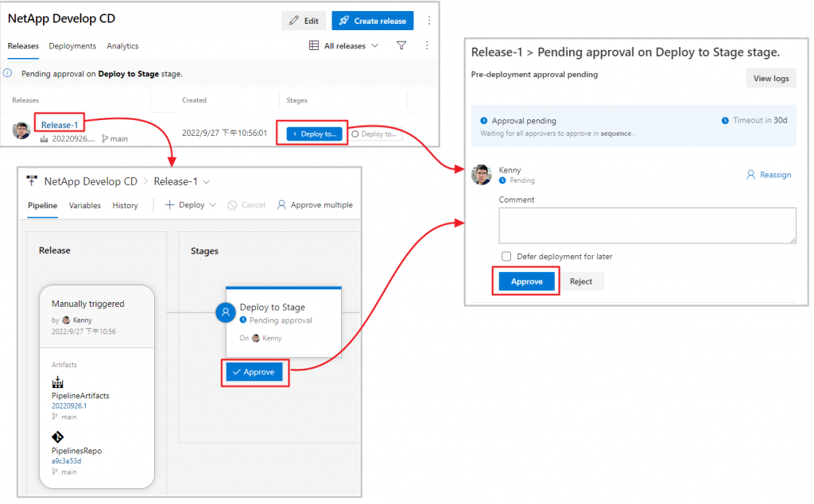Click Approve multiple in the toolbar
The width and height of the screenshot is (814, 504).
tap(315, 205)
